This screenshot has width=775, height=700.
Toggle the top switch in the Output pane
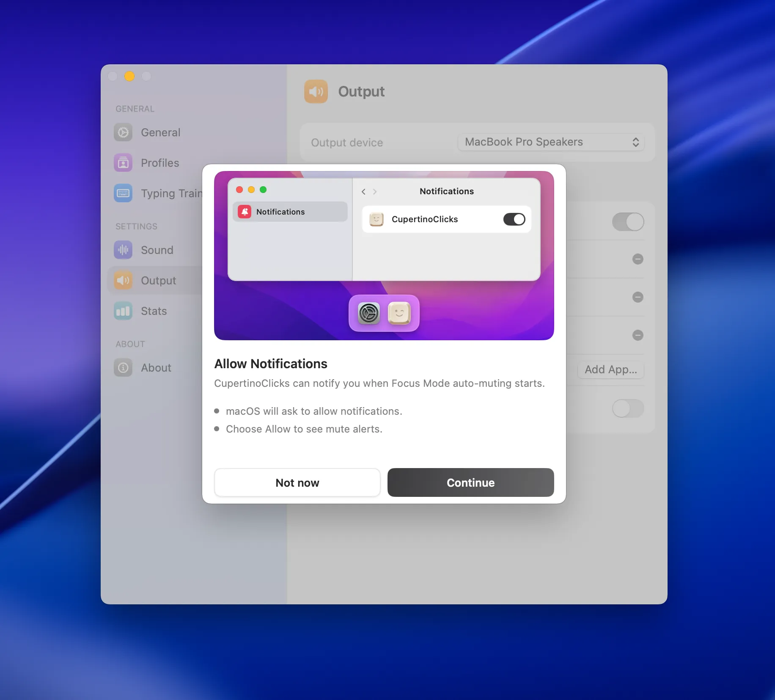point(628,222)
